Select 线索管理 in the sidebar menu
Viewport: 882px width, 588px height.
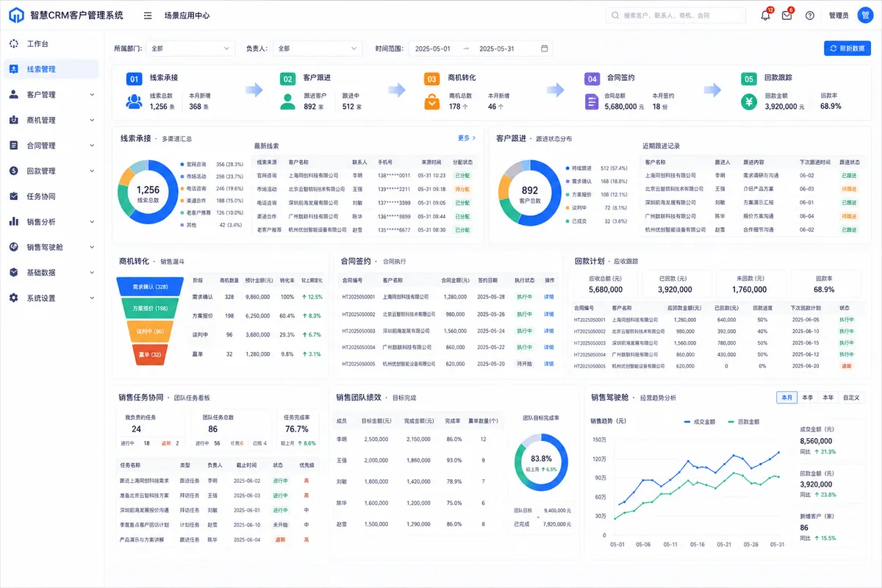coord(51,69)
